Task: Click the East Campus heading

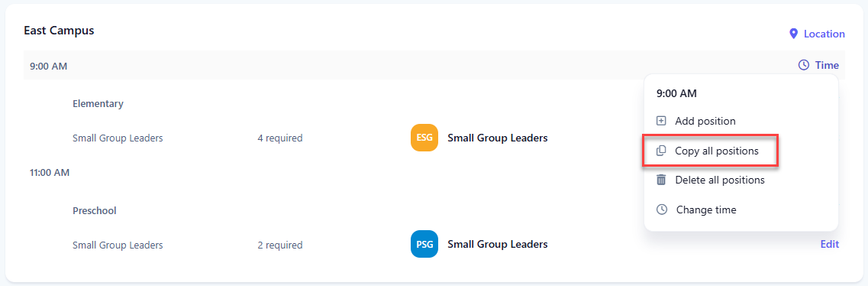Action: tap(59, 31)
